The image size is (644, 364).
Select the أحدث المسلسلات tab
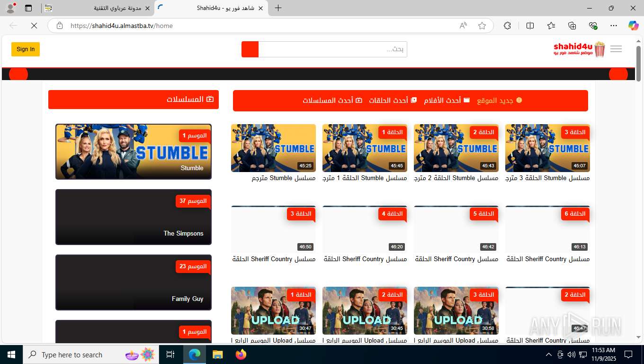[332, 100]
